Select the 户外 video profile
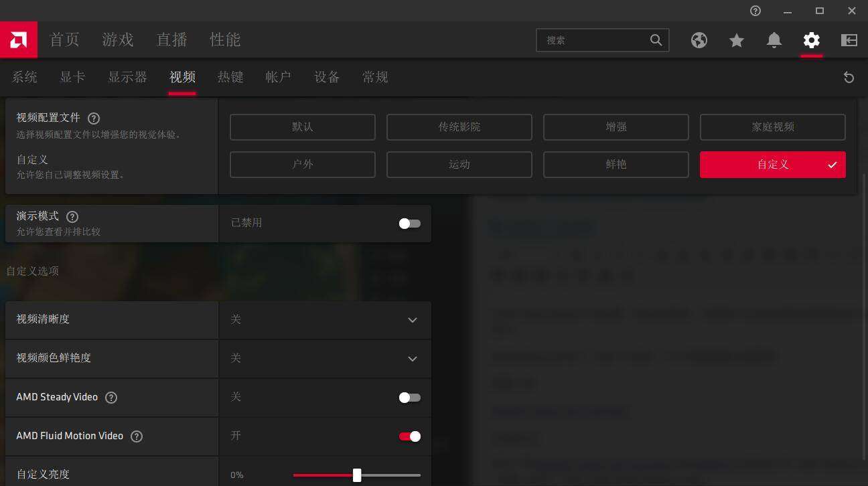Viewport: 868px width, 486px height. click(303, 165)
